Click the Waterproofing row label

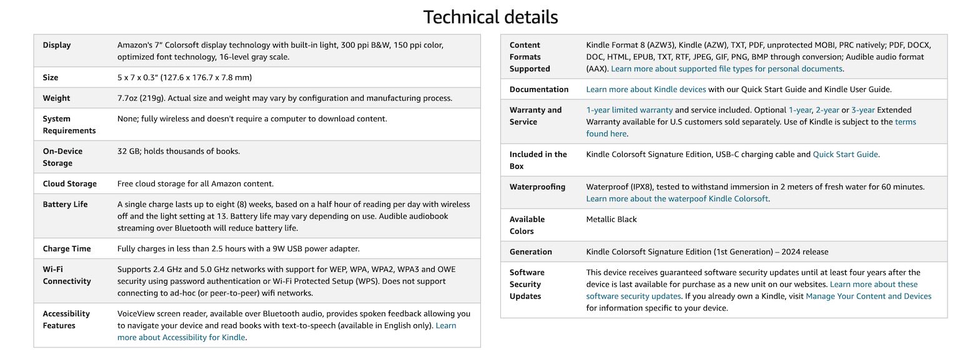tap(537, 187)
